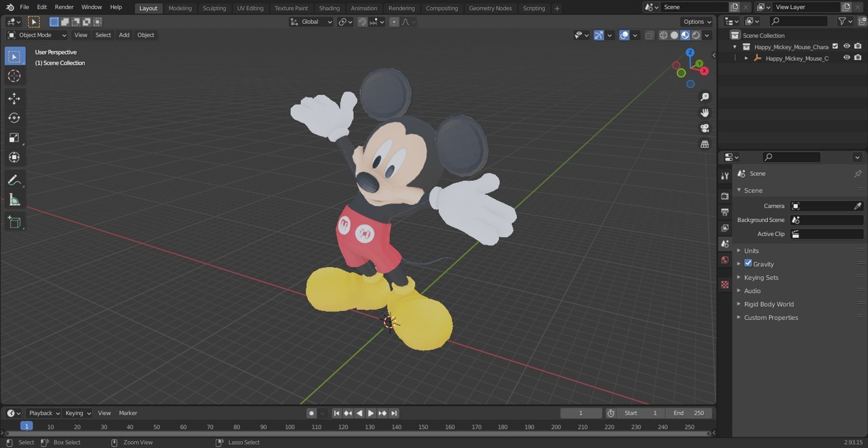
Task: Open Keying dropdown in timeline
Action: click(77, 413)
